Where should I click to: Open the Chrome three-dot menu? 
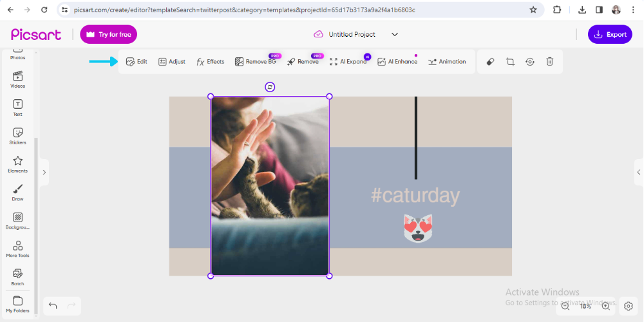pyautogui.click(x=633, y=10)
